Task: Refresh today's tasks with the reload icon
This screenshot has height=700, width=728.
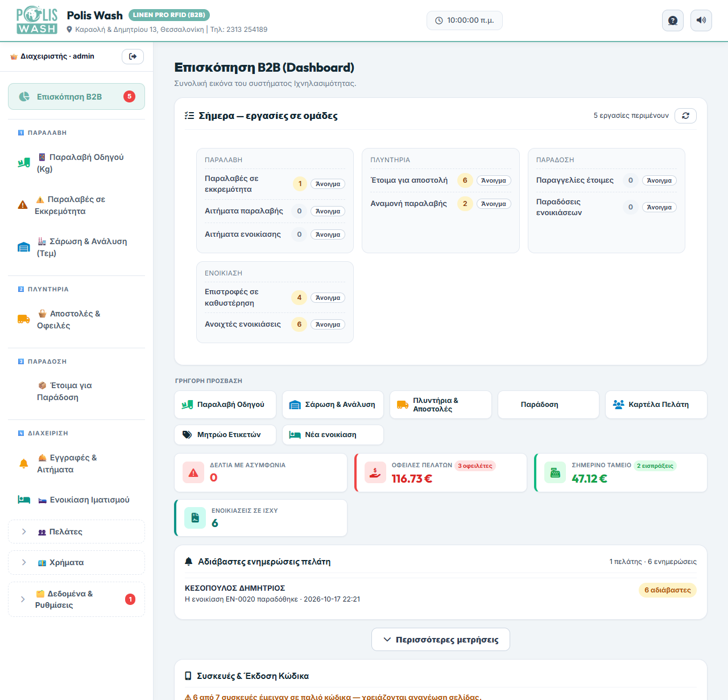Action: click(685, 116)
